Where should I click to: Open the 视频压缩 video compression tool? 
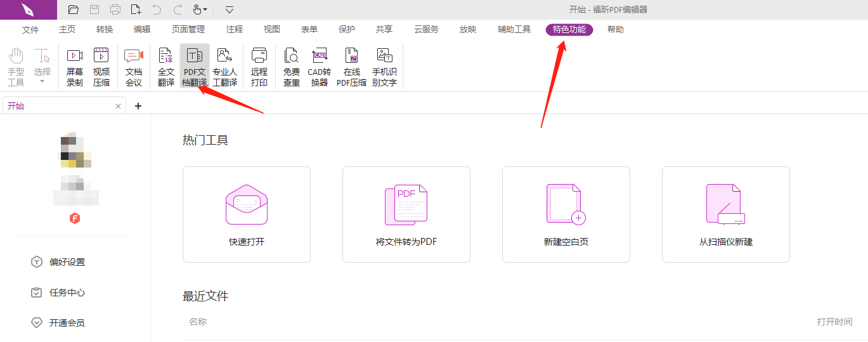pyautogui.click(x=101, y=66)
